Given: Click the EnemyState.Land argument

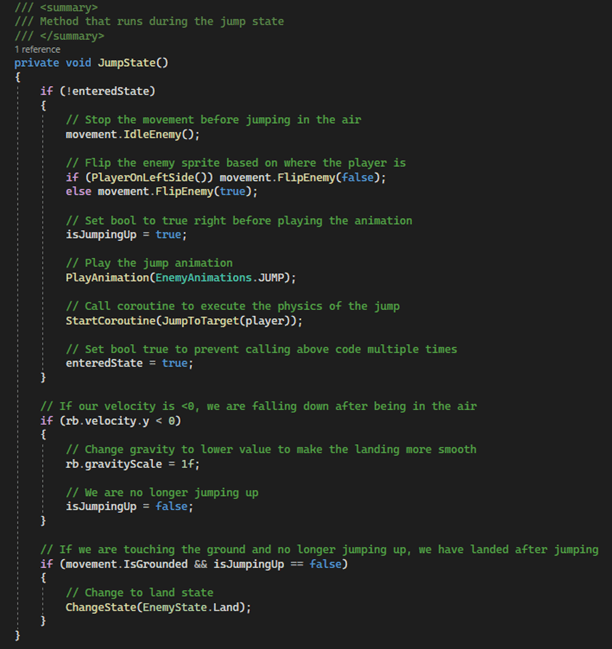Looking at the screenshot, I should click(x=204, y=608).
